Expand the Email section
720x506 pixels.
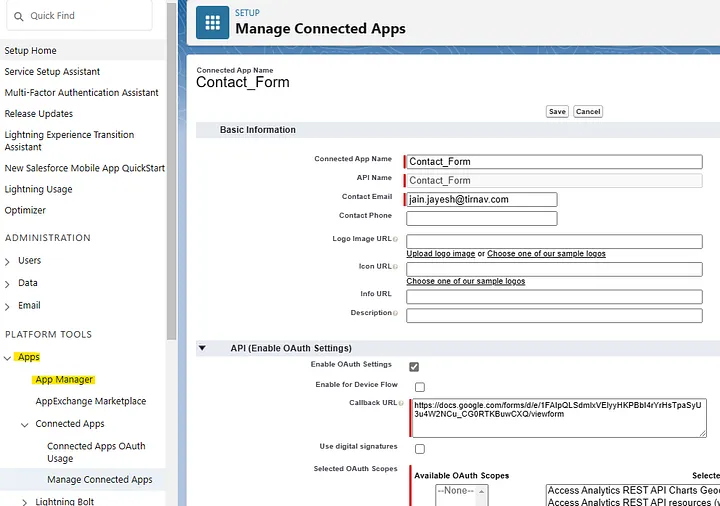point(7,307)
